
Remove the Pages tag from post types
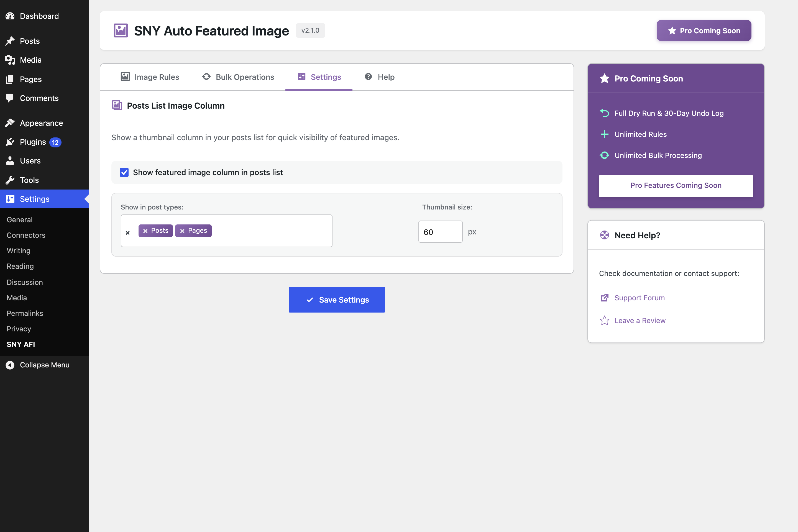coord(182,231)
